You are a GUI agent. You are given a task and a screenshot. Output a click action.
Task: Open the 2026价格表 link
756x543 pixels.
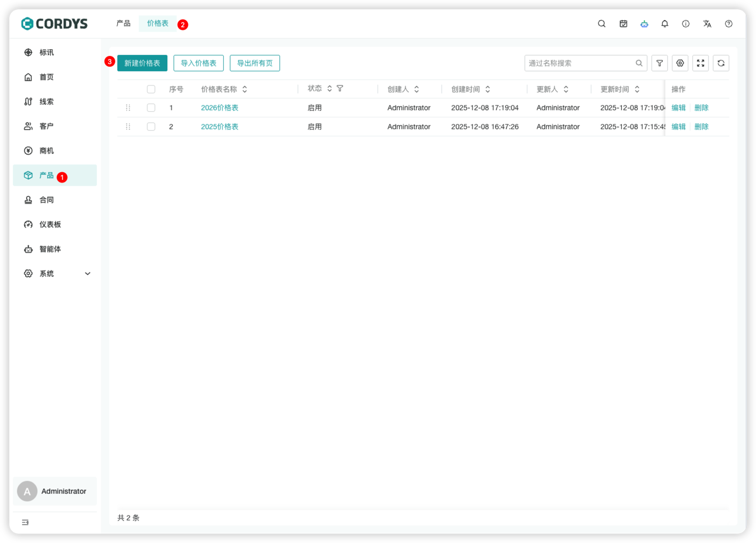pos(220,108)
